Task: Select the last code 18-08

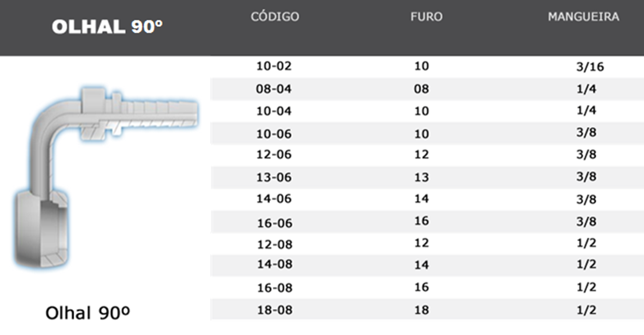Action: (274, 310)
